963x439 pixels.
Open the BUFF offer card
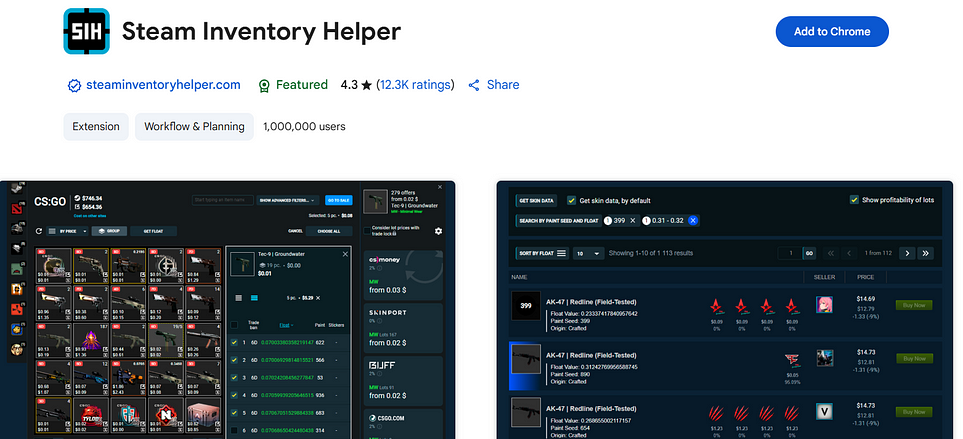point(402,381)
